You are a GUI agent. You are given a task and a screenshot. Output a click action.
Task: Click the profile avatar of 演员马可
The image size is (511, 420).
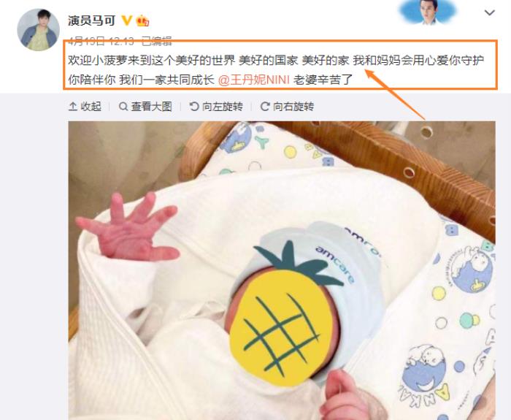[x=39, y=30]
